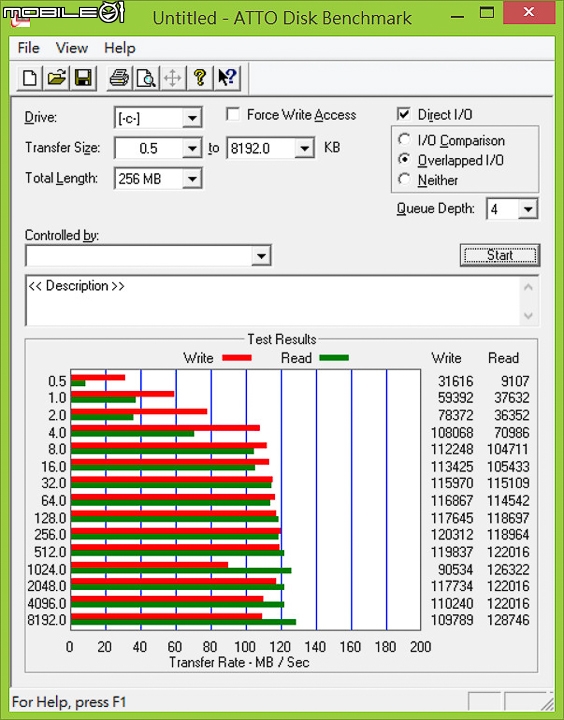Click into the Description text box
The image size is (564, 720).
click(x=273, y=301)
